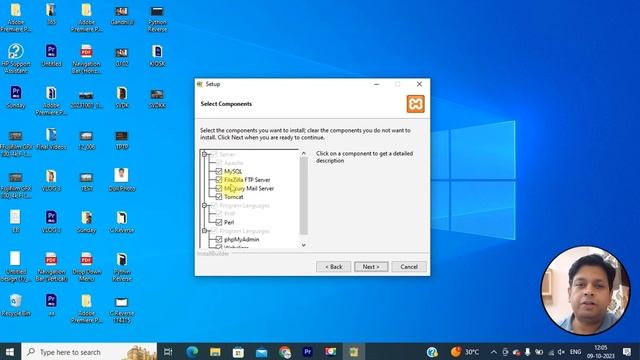Open HP Support Assistant desktop shortcut
Image resolution: width=640 pixels, height=360 pixels.
coord(16,58)
